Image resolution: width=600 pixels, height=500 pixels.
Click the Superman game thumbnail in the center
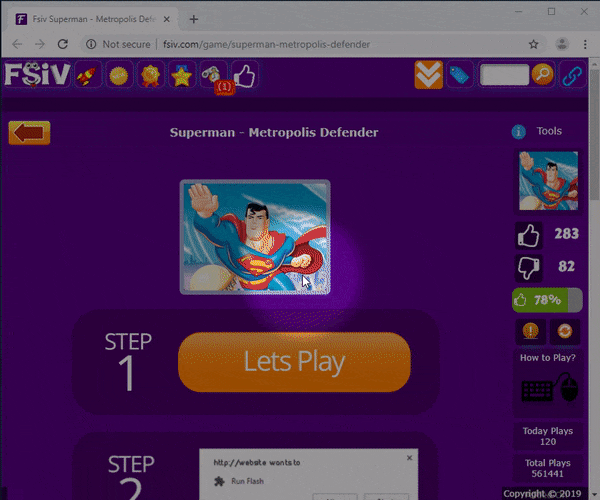[255, 237]
